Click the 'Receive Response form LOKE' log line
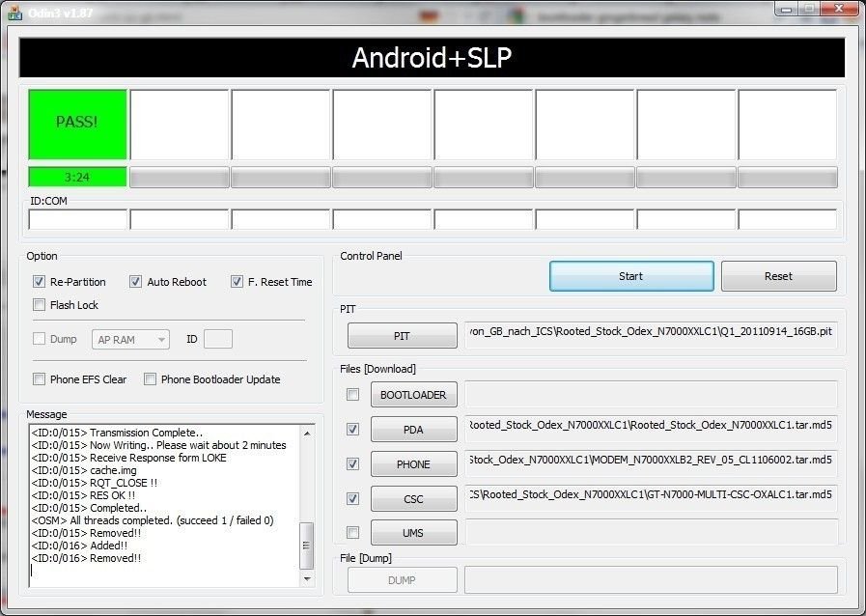 128,458
